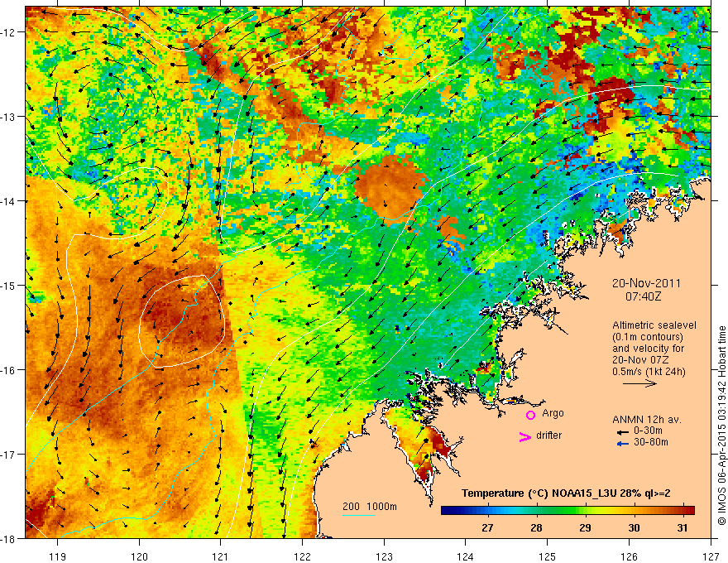Click longitude axis label 122
Image resolution: width=728 pixels, height=563 pixels.
click(302, 556)
